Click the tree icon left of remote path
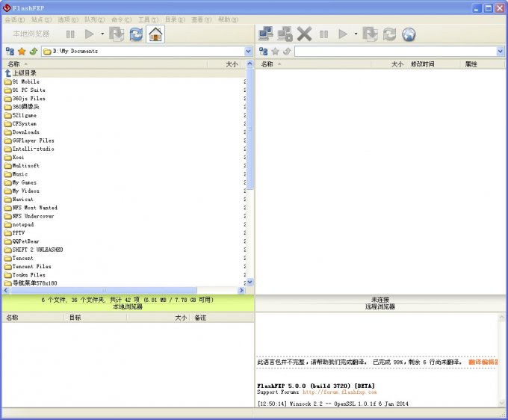 point(263,52)
